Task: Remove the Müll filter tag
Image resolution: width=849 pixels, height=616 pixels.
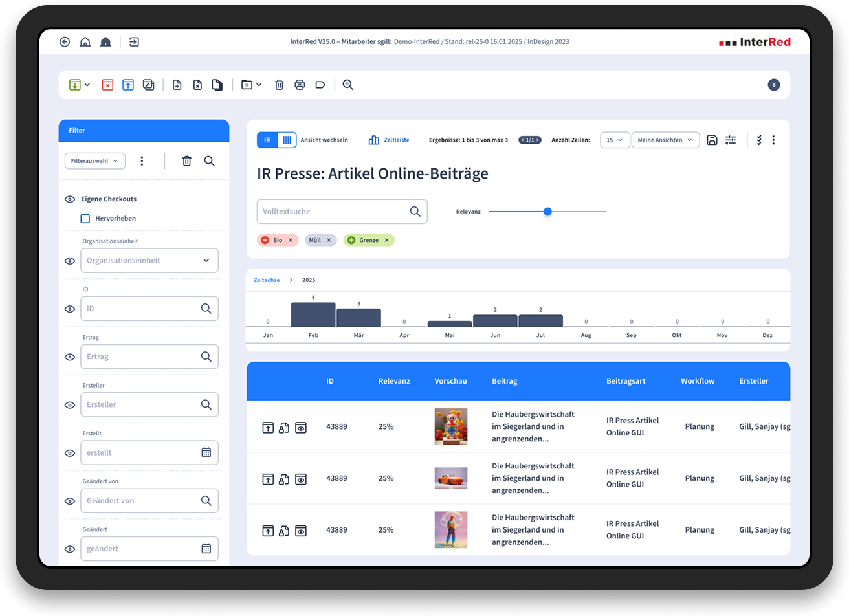Action: (x=329, y=240)
